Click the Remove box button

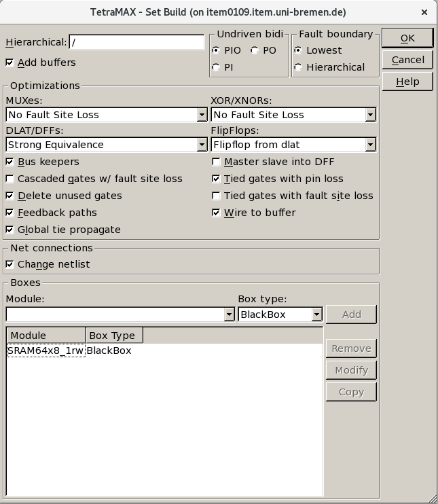[x=351, y=348]
